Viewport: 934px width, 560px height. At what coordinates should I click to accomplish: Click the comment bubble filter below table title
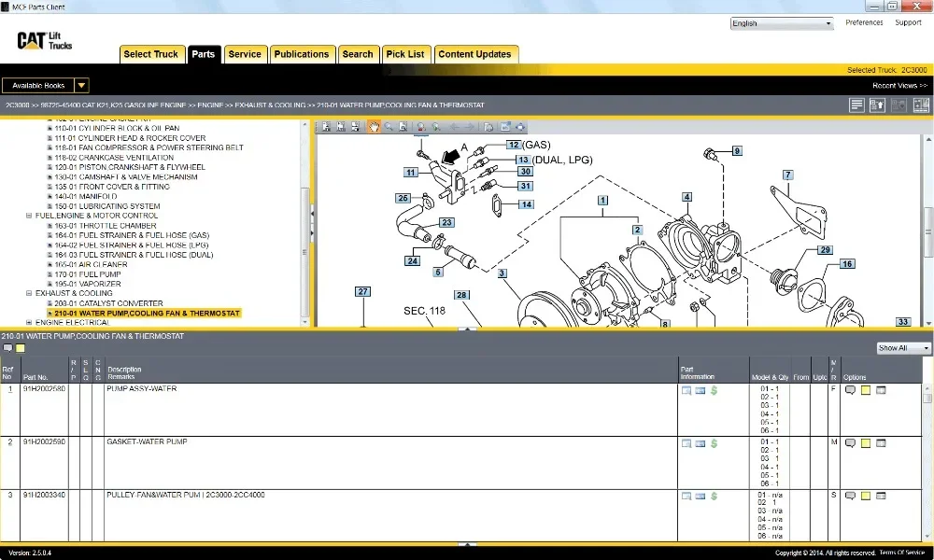7,348
